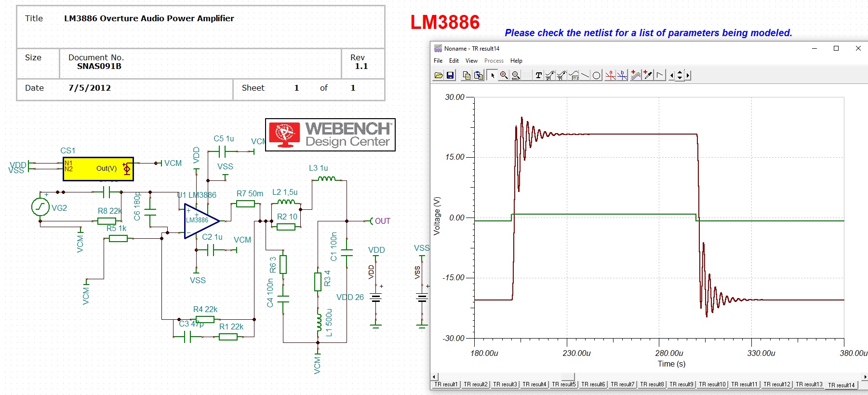Select the arrow pointer tool
The width and height of the screenshot is (868, 395).
click(x=492, y=75)
